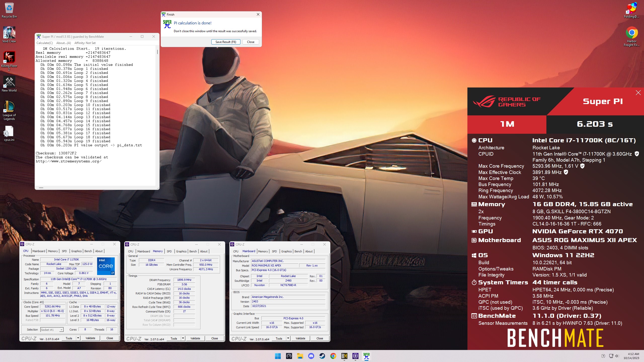
Task: Click the 6.203 s result in BenchMate
Action: coord(595,124)
